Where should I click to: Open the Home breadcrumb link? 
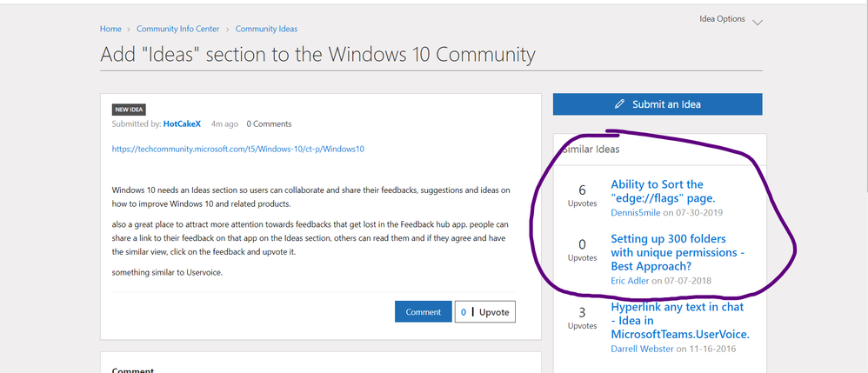[110, 29]
